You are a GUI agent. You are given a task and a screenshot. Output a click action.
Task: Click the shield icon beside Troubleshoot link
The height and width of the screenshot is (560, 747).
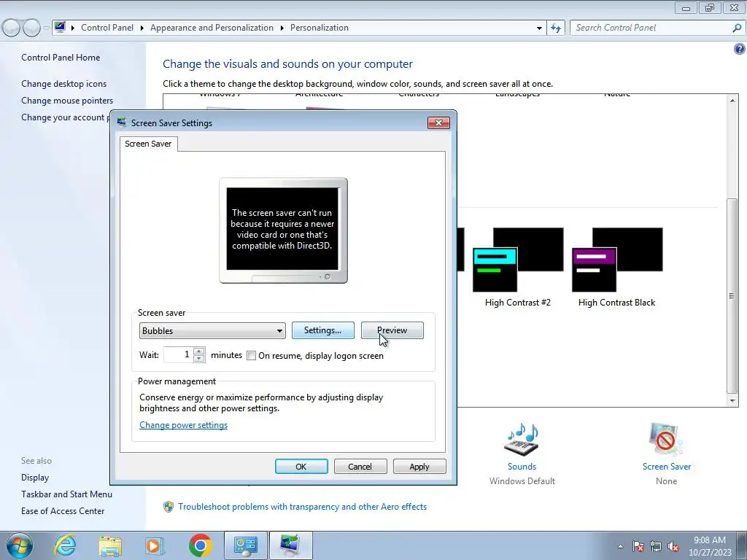[x=169, y=507]
